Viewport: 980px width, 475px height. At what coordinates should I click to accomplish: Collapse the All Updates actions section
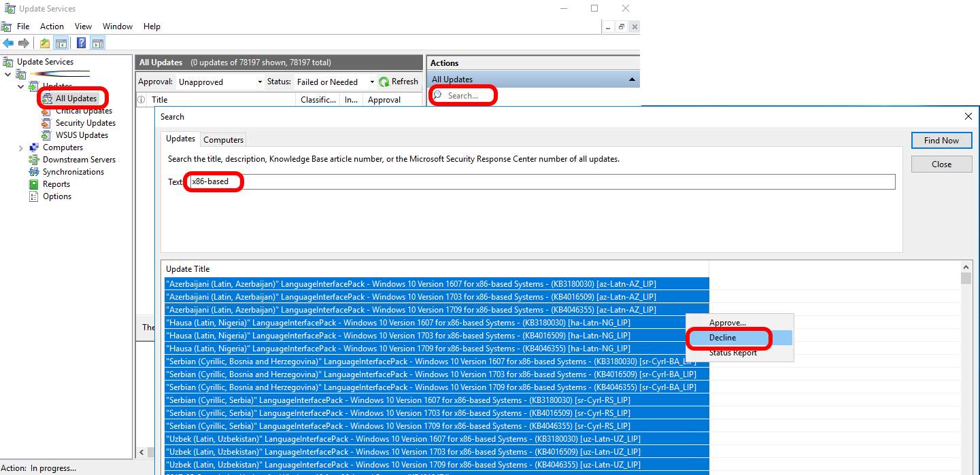coord(632,80)
